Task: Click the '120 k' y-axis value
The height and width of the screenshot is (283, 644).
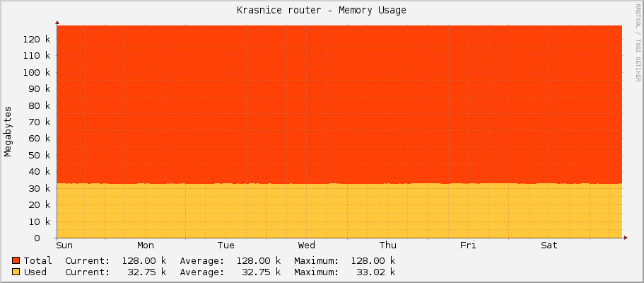Action: (37, 40)
